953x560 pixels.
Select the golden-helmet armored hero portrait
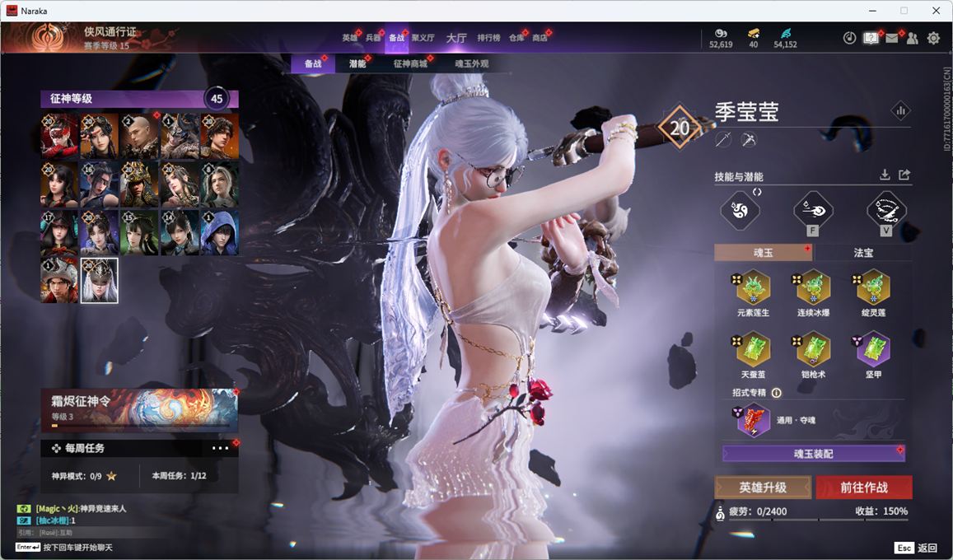coord(139,184)
